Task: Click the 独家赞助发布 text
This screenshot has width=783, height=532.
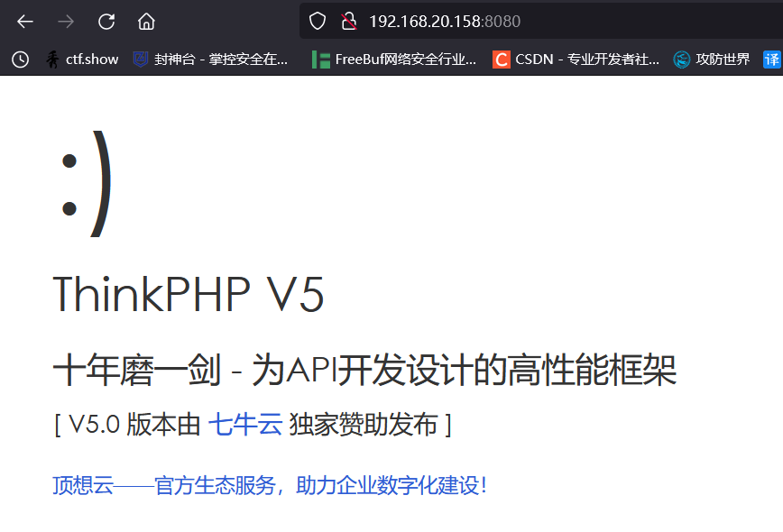Action: tap(364, 425)
